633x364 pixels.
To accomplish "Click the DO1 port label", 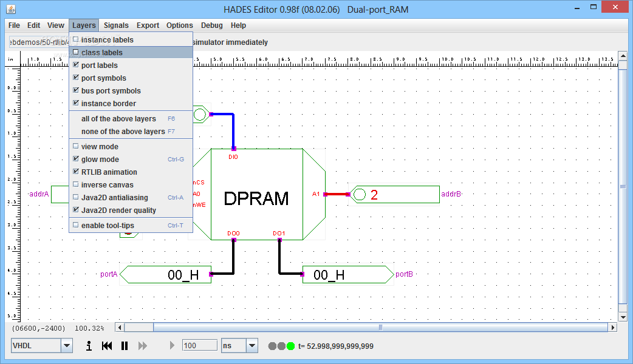I will pos(279,234).
